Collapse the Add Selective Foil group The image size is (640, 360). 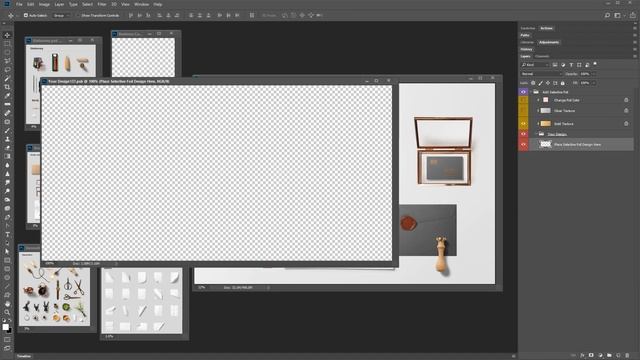[x=531, y=92]
